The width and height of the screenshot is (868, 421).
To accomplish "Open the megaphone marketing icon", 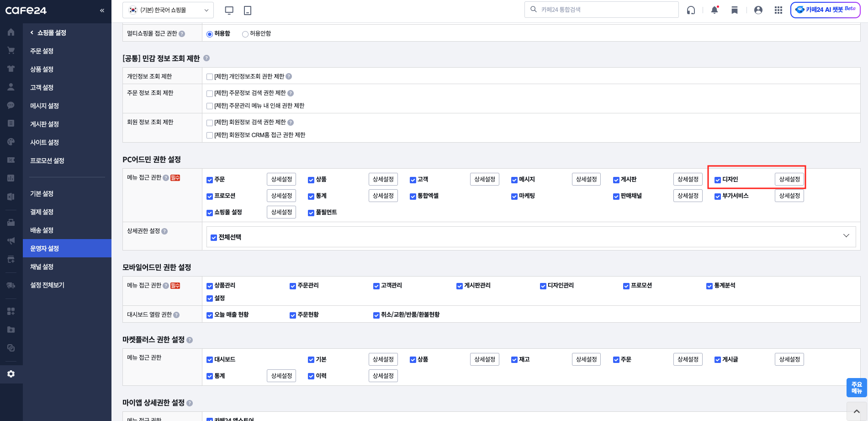I will point(11,241).
